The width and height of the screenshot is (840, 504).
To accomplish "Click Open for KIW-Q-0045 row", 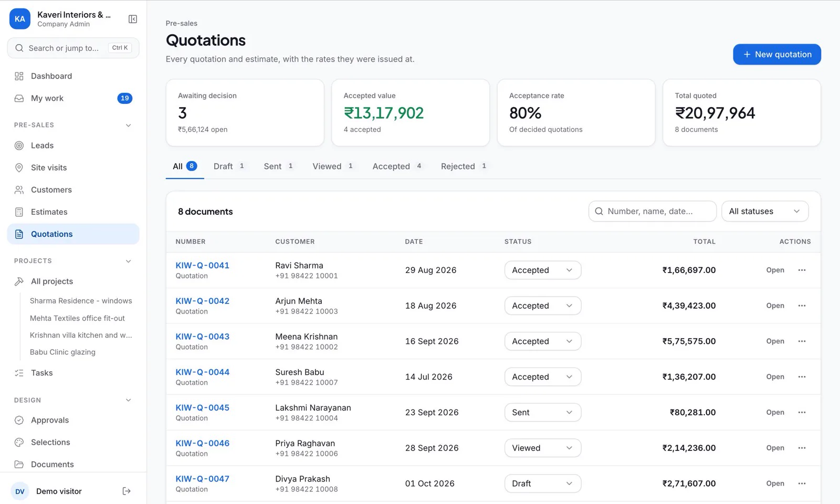I will point(775,412).
